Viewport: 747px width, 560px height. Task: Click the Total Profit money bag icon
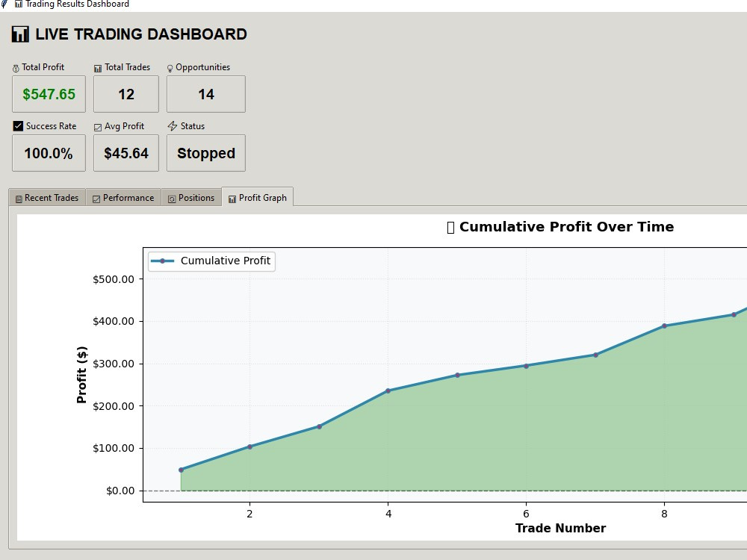(16, 68)
